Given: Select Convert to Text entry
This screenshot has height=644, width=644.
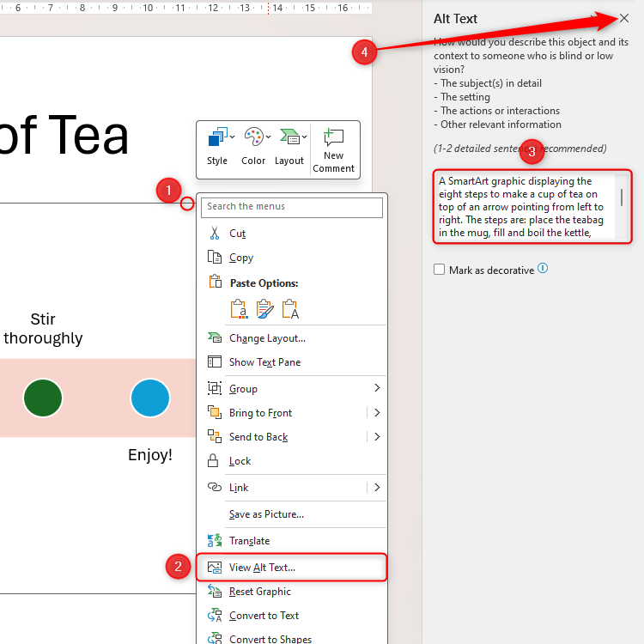Looking at the screenshot, I should point(292,616).
